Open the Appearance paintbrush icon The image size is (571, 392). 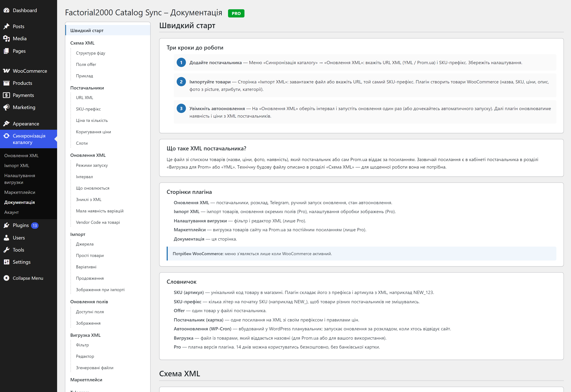pyautogui.click(x=6, y=123)
